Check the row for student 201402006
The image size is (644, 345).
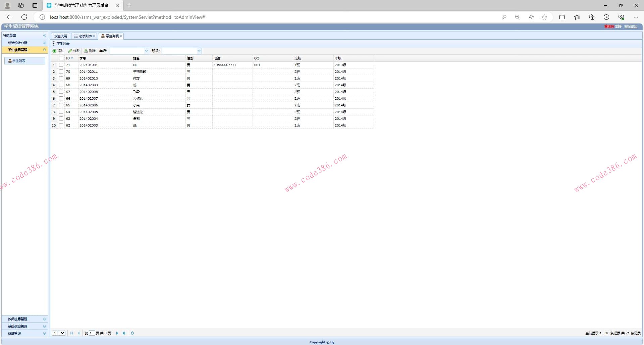(61, 105)
